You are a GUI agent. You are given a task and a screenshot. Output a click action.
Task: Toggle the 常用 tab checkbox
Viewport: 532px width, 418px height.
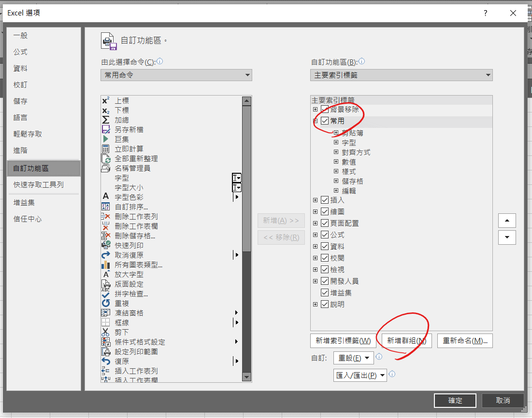pyautogui.click(x=325, y=121)
